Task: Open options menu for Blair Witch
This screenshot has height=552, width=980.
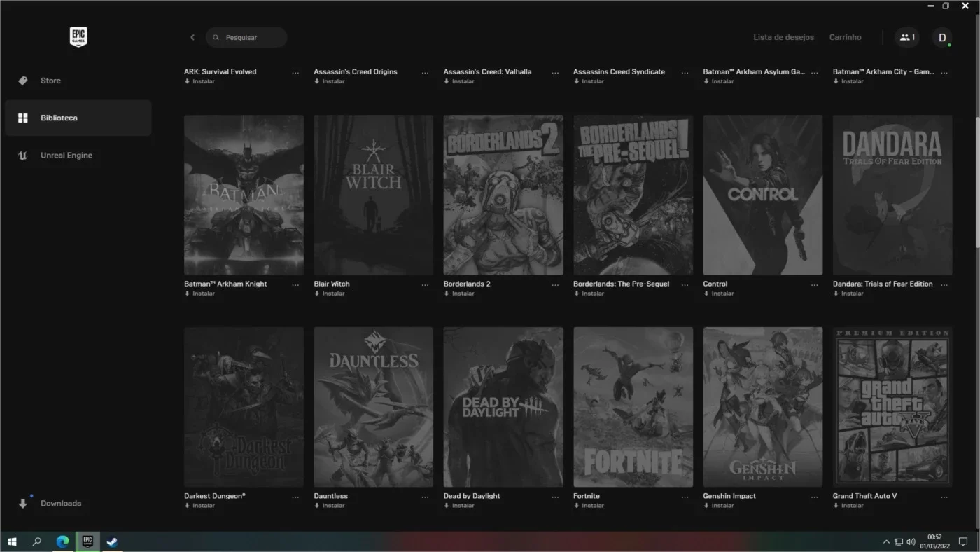Action: (x=425, y=284)
